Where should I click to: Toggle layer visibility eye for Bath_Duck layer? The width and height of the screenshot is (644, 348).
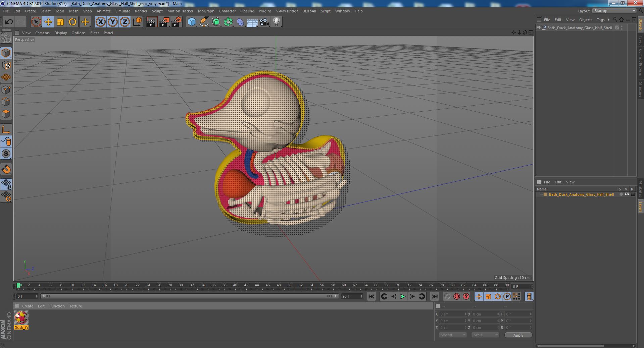[x=627, y=194]
